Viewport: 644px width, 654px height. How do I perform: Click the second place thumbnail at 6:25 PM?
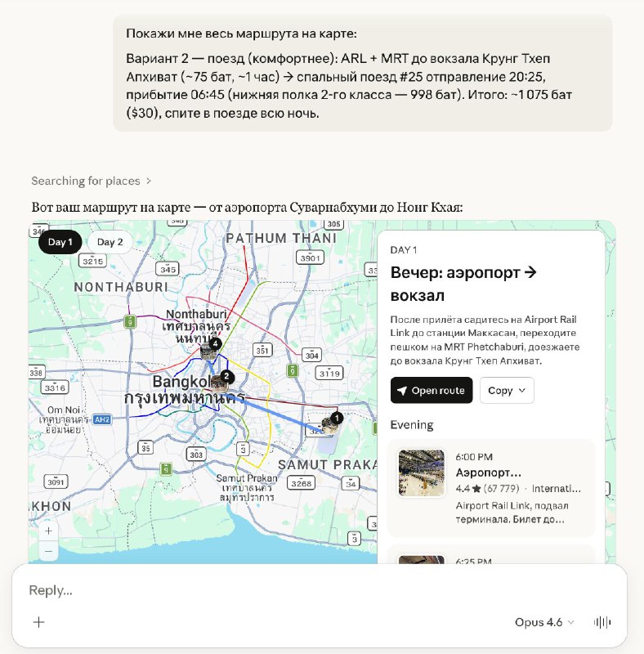pyautogui.click(x=422, y=559)
